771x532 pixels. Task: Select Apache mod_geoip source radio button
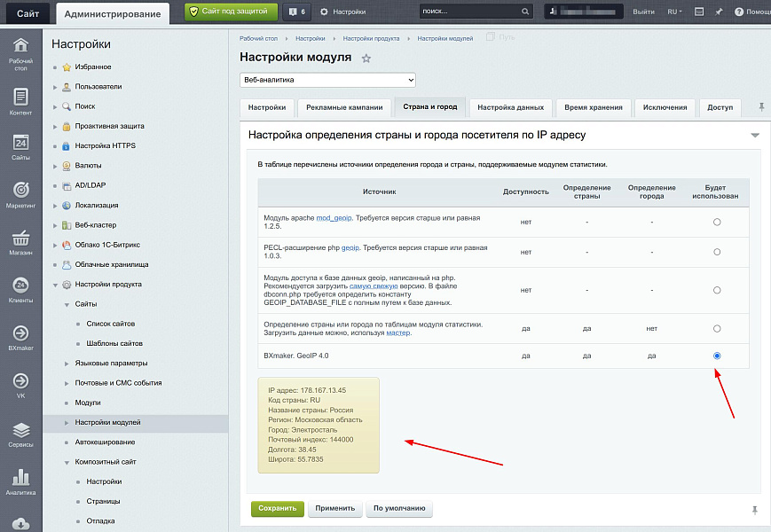[717, 223]
